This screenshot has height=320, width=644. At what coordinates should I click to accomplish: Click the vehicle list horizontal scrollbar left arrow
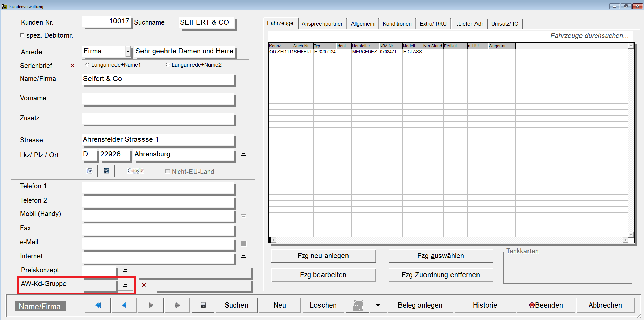click(274, 240)
